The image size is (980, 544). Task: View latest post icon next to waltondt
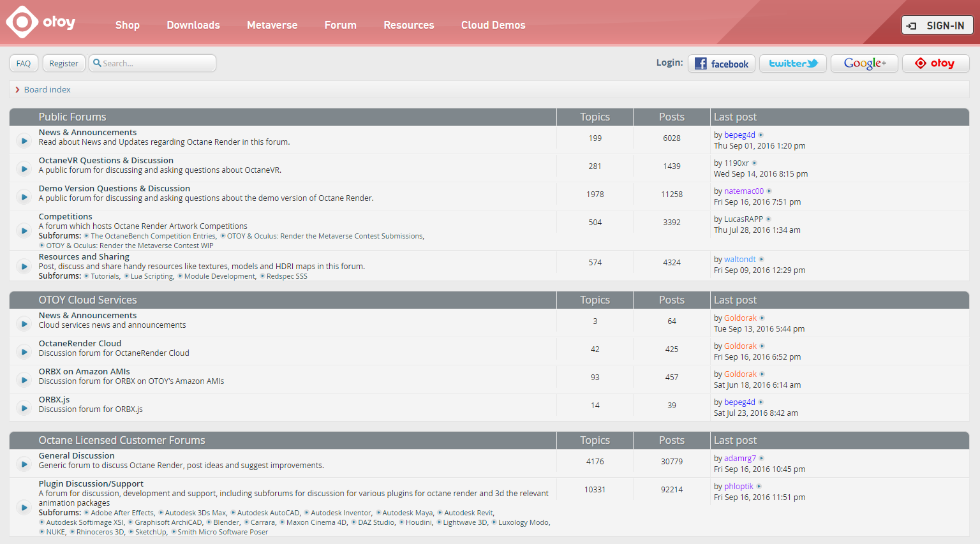coord(762,260)
